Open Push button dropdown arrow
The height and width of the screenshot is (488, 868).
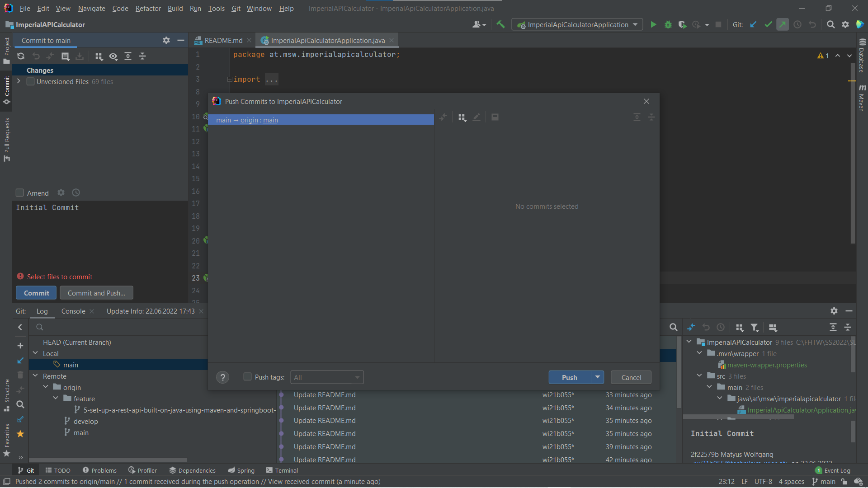(x=597, y=377)
